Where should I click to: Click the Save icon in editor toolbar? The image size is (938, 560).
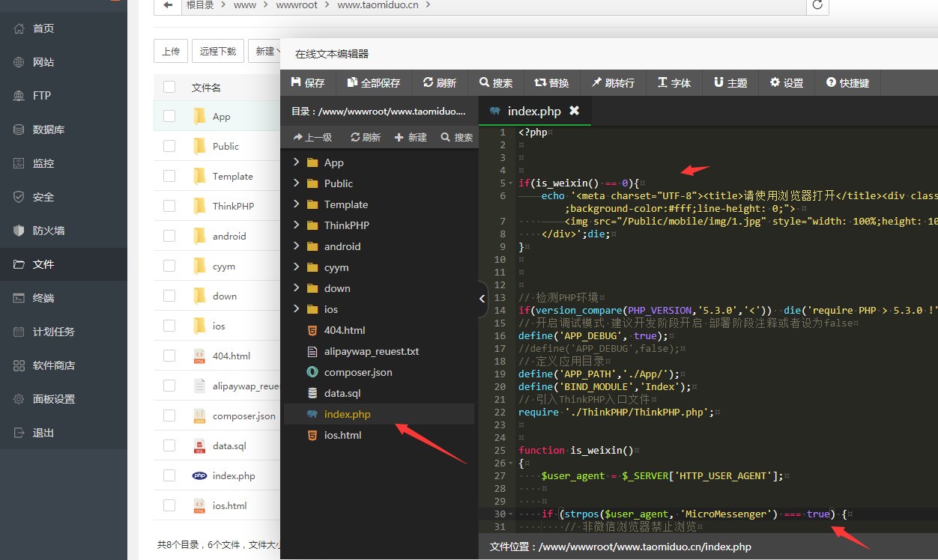296,83
